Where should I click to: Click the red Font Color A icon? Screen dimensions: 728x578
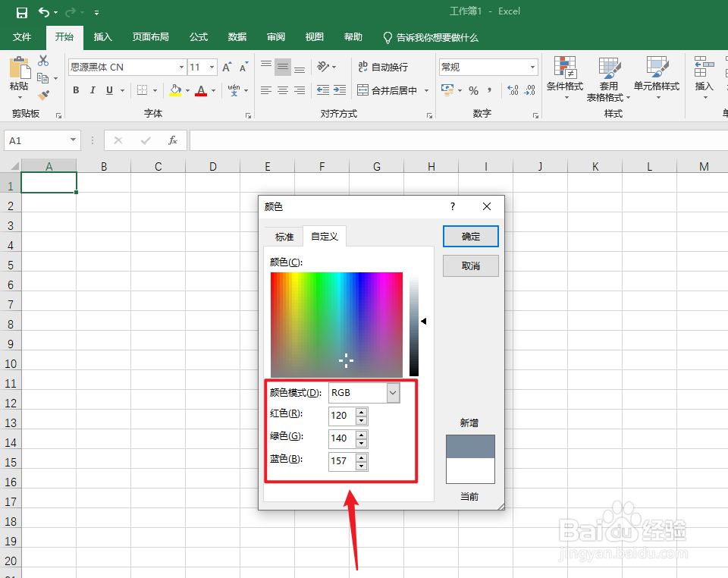pyautogui.click(x=201, y=90)
